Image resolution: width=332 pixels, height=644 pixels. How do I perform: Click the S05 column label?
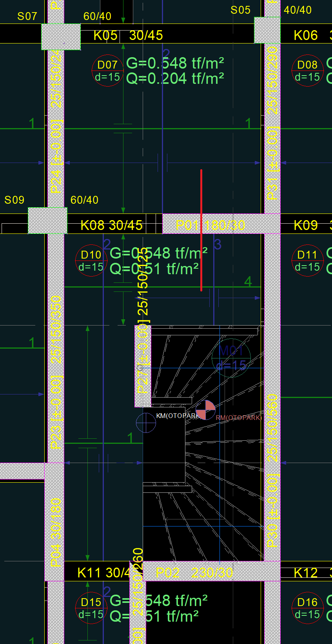240,10
